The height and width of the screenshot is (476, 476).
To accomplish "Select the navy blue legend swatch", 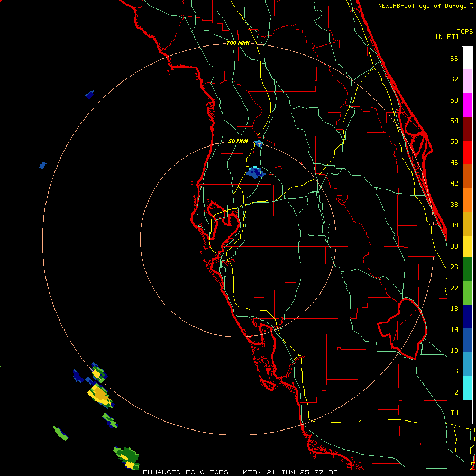I will [x=467, y=317].
